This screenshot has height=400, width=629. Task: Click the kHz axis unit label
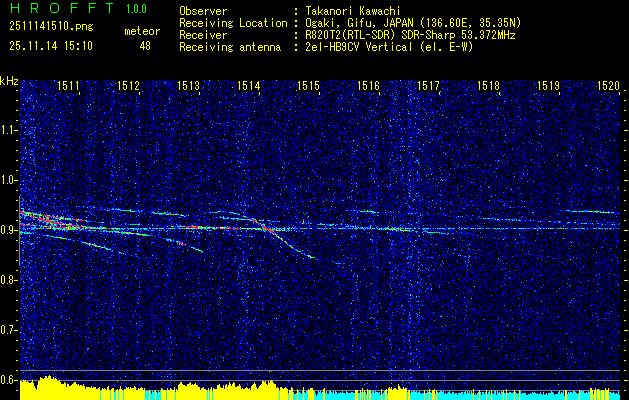(9, 80)
